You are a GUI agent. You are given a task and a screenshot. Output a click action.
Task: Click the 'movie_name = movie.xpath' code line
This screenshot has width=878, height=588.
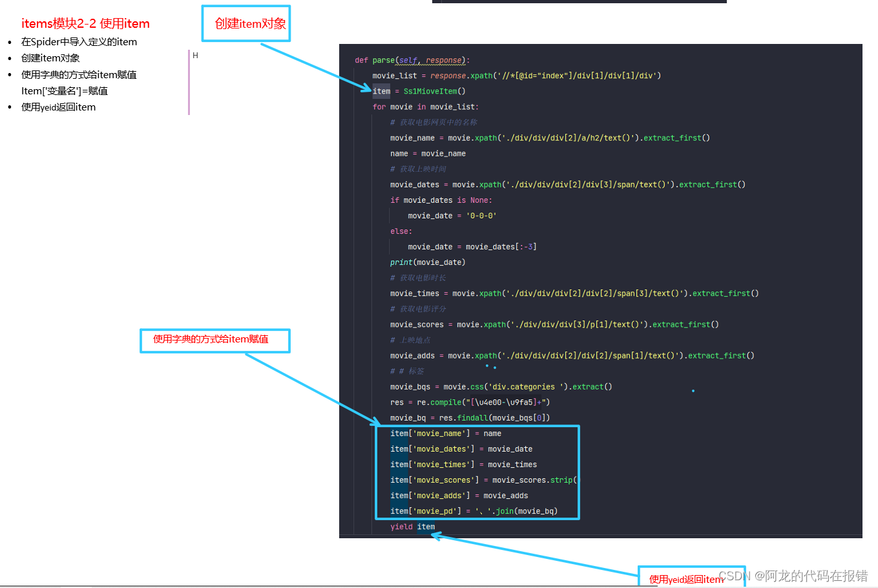point(550,138)
